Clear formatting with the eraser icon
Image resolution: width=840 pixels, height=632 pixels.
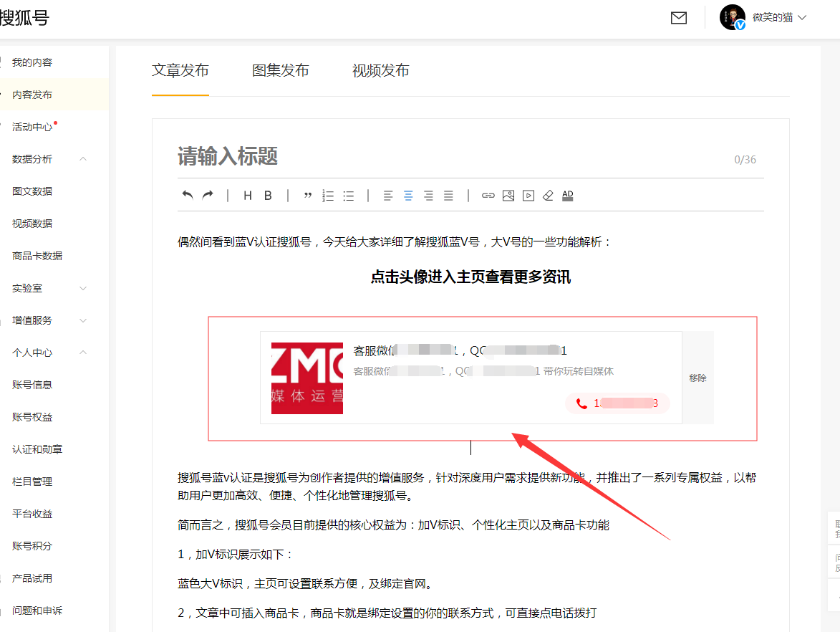tap(548, 195)
